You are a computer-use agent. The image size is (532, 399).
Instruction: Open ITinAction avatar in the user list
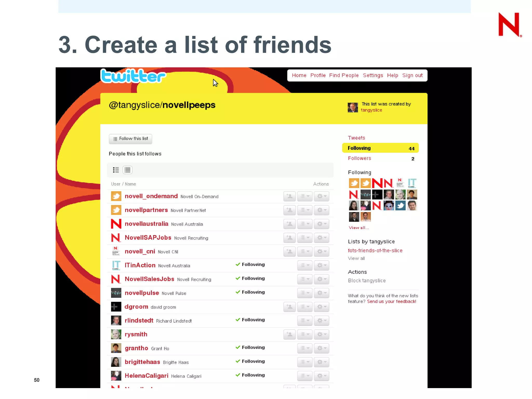116,265
